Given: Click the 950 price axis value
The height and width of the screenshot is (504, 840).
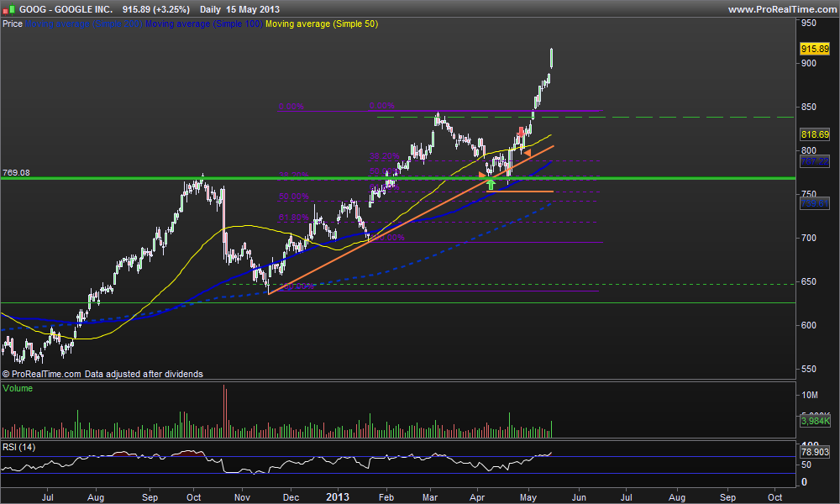Looking at the screenshot, I should [x=809, y=23].
